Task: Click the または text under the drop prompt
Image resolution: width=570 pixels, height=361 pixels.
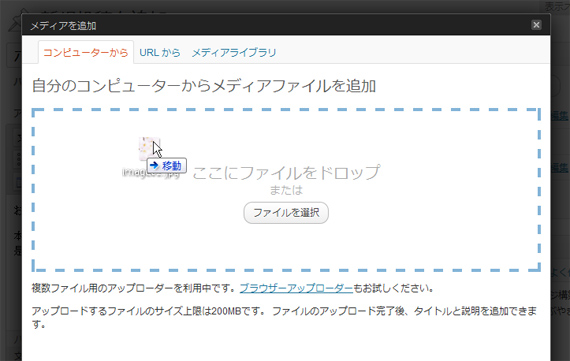Action: coord(286,190)
